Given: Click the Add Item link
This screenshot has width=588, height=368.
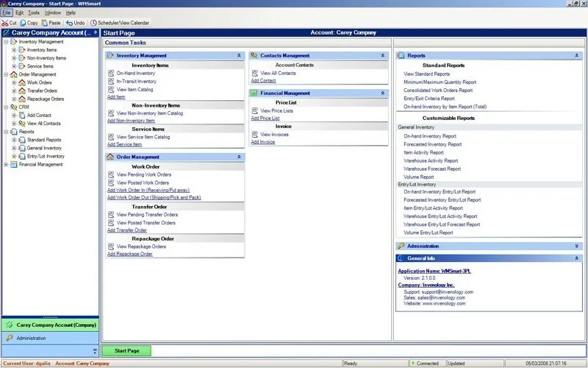Looking at the screenshot, I should (x=116, y=97).
